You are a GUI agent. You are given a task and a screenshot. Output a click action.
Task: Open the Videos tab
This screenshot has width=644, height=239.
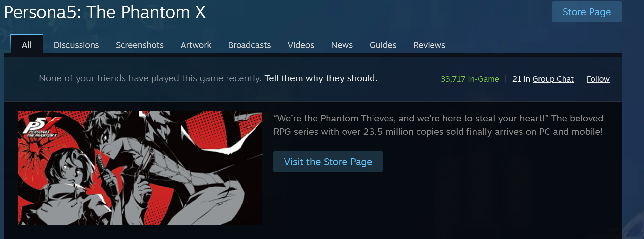(x=301, y=45)
